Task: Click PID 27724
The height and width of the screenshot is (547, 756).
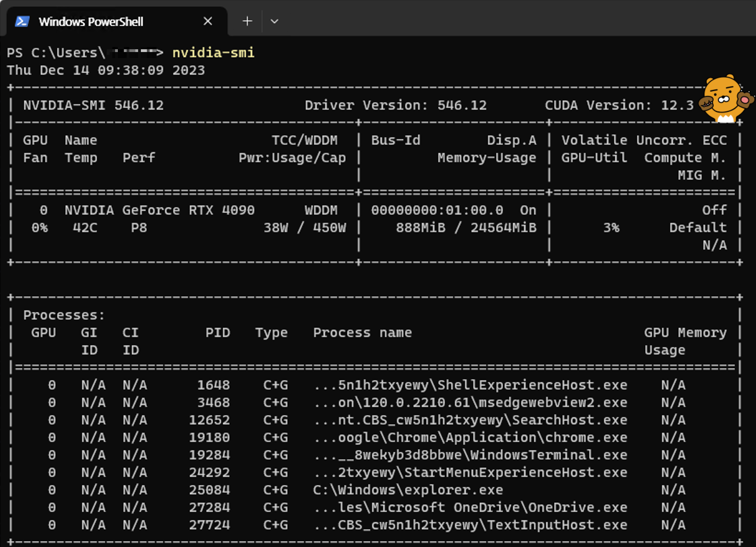Action: coord(209,525)
